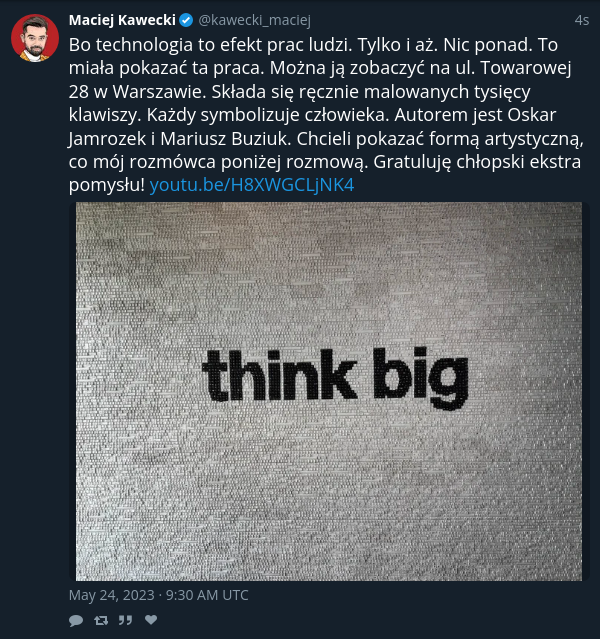Click the 4s relative timestamp
This screenshot has width=600, height=639.
[582, 20]
